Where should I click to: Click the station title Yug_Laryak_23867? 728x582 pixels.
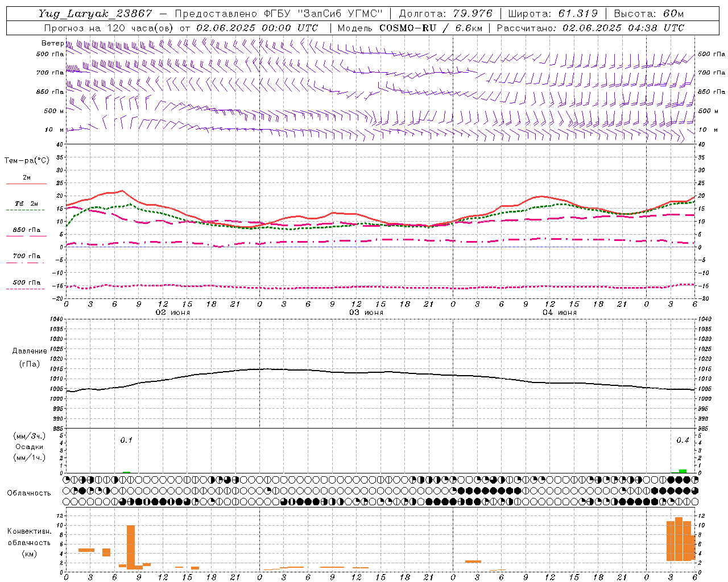coord(95,14)
